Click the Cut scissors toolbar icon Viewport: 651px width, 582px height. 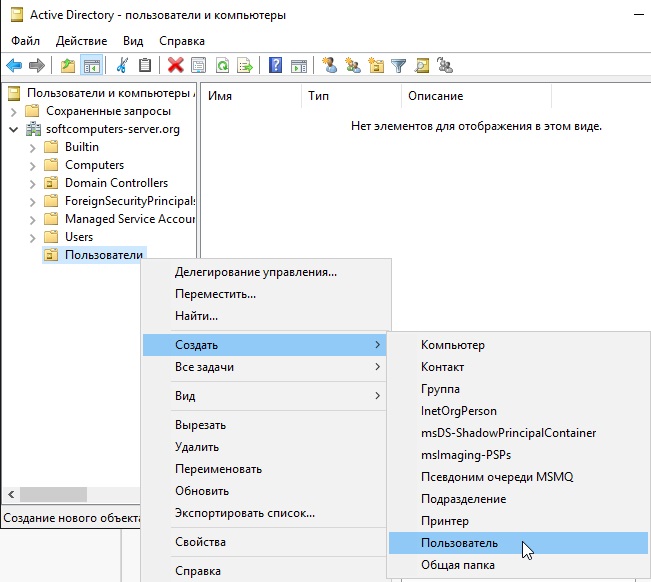(x=122, y=65)
